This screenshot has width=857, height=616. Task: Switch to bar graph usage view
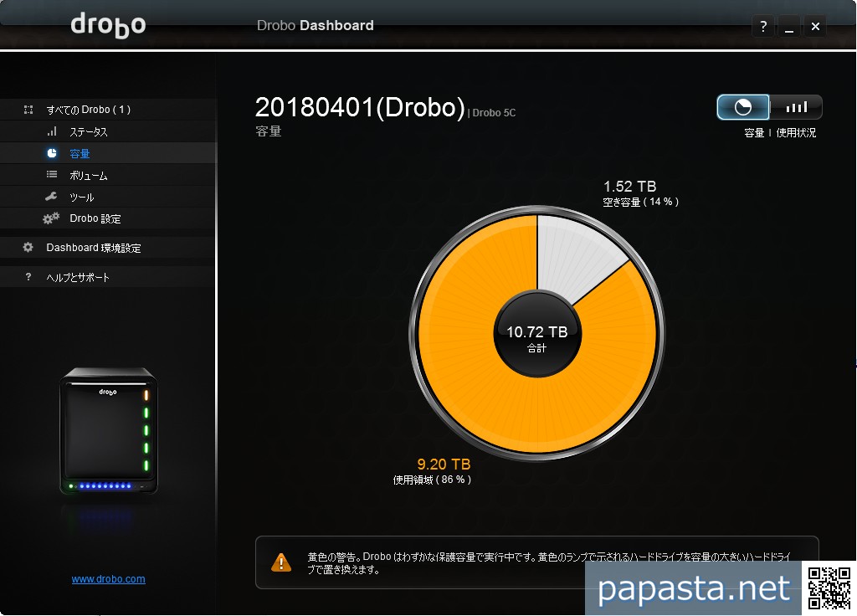click(x=796, y=107)
